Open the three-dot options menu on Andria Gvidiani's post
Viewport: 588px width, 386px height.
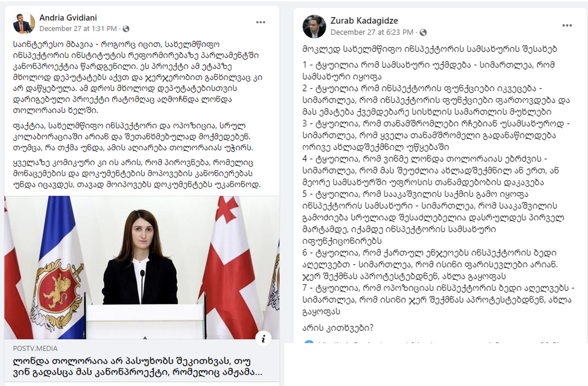(x=261, y=22)
